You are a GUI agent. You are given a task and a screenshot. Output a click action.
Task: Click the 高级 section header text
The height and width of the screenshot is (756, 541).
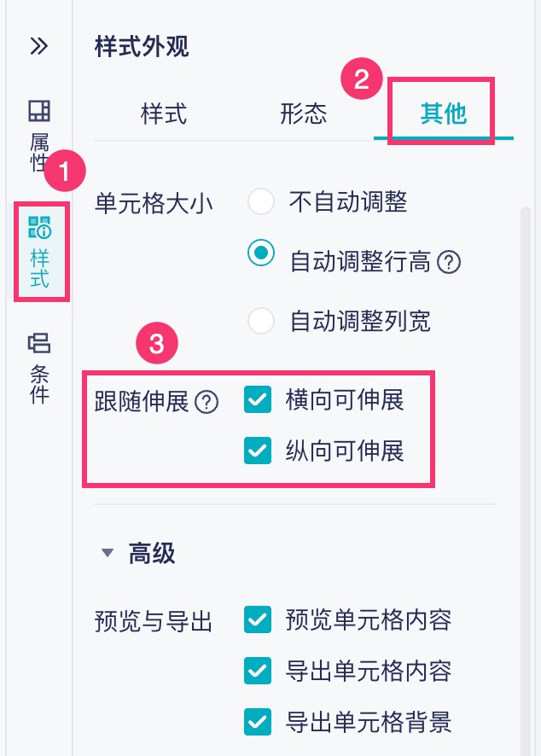[x=152, y=553]
